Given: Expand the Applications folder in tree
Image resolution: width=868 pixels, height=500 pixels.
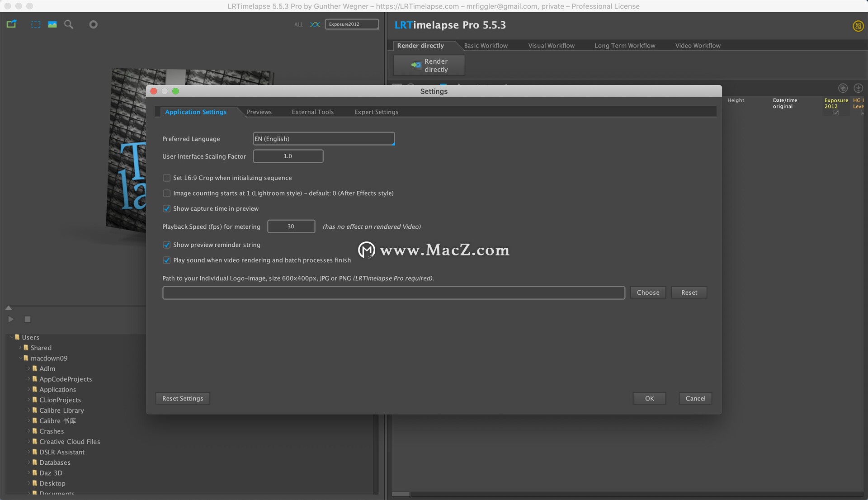Looking at the screenshot, I should tap(28, 389).
